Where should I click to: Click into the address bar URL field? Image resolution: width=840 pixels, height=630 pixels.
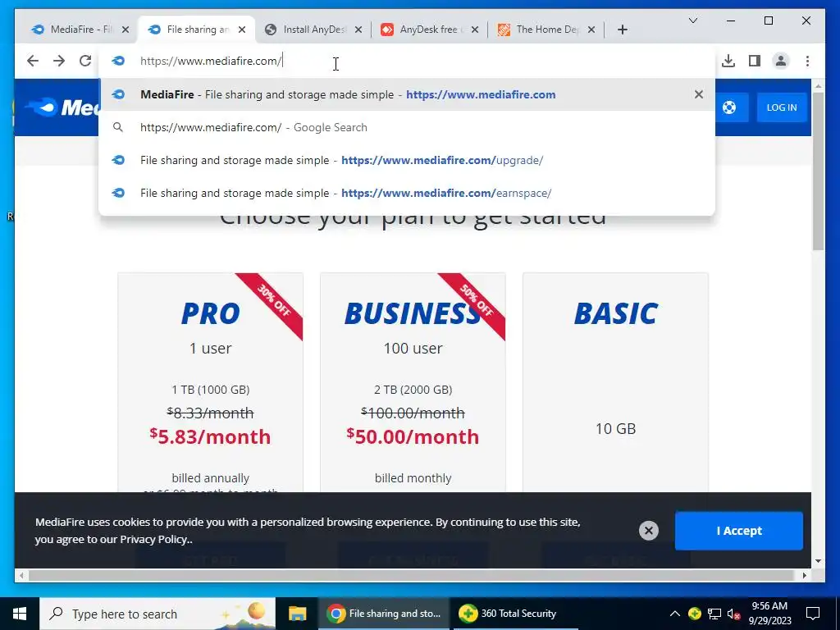click(x=407, y=61)
